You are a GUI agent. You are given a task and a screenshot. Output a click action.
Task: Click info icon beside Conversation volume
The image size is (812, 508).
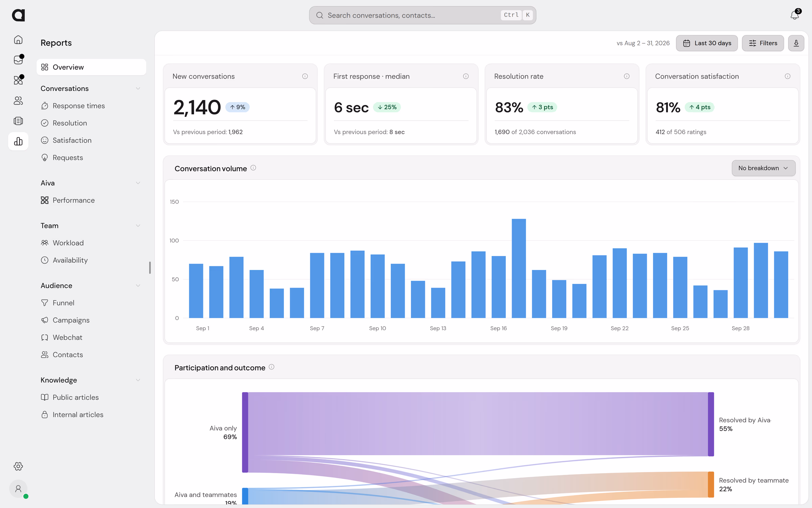[x=253, y=168]
